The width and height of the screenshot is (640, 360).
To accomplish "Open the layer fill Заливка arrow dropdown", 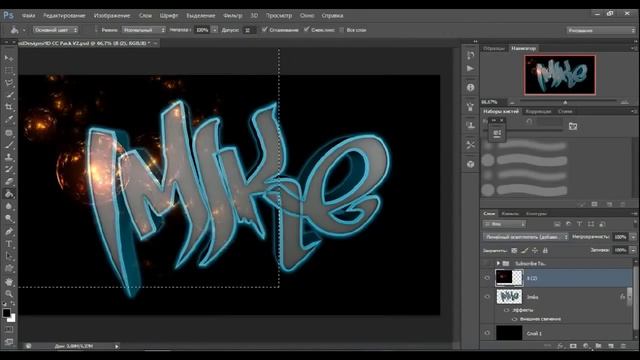I will click(633, 250).
